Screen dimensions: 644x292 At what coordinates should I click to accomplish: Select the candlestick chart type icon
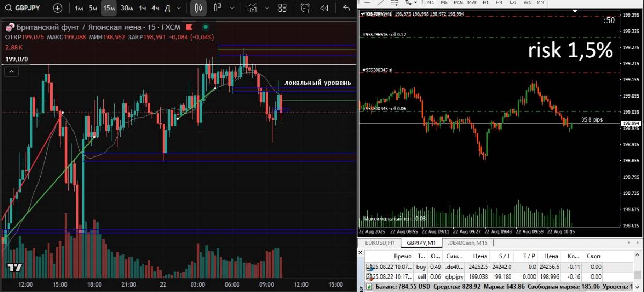click(x=198, y=8)
